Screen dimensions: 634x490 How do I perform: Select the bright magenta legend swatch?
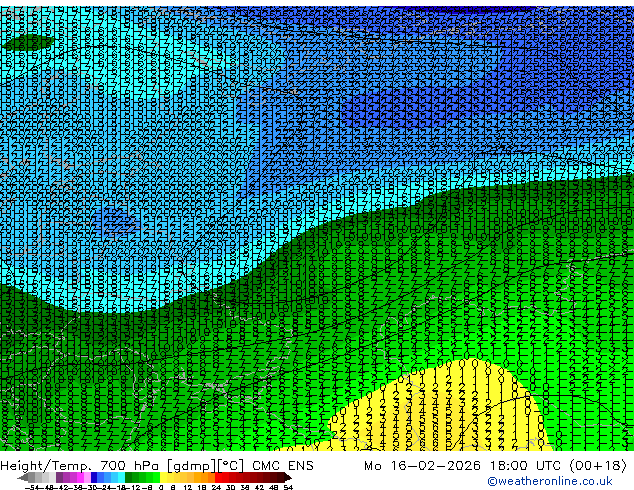point(80,477)
